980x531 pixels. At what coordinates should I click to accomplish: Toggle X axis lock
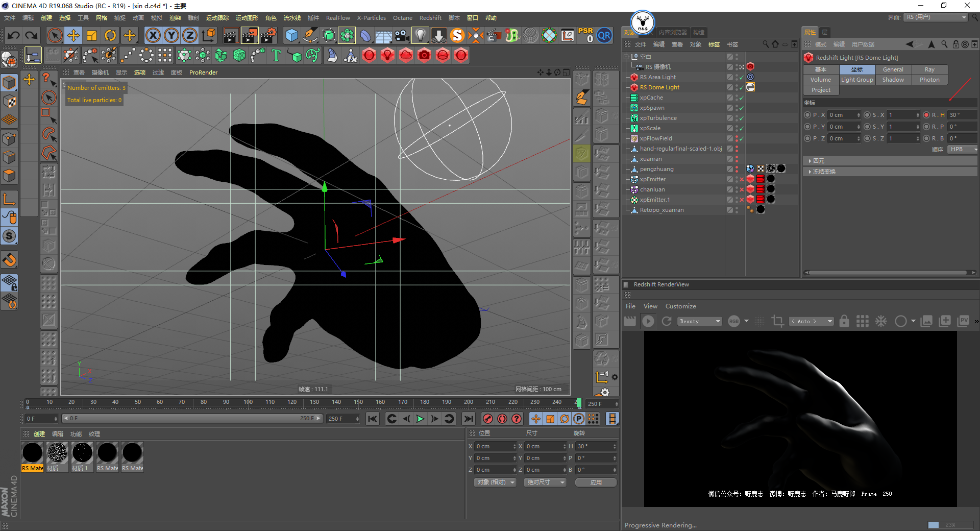tap(153, 35)
